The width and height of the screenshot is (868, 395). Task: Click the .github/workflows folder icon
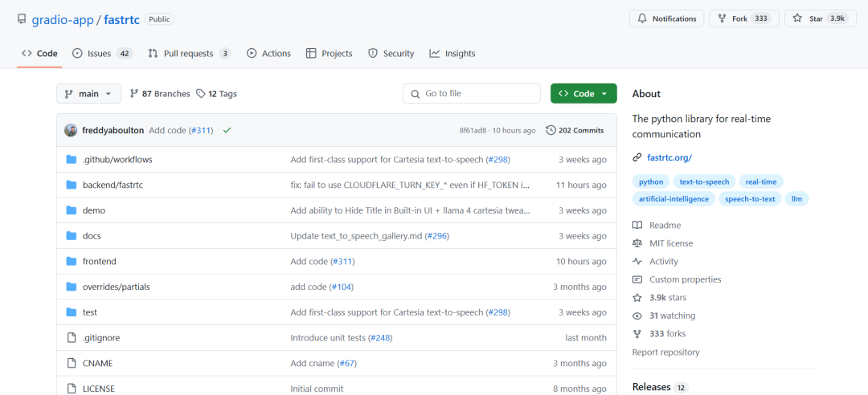[x=71, y=160]
